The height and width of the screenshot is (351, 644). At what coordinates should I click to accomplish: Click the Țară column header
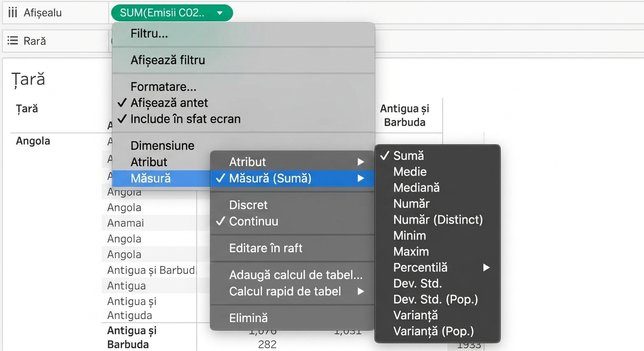(x=27, y=109)
